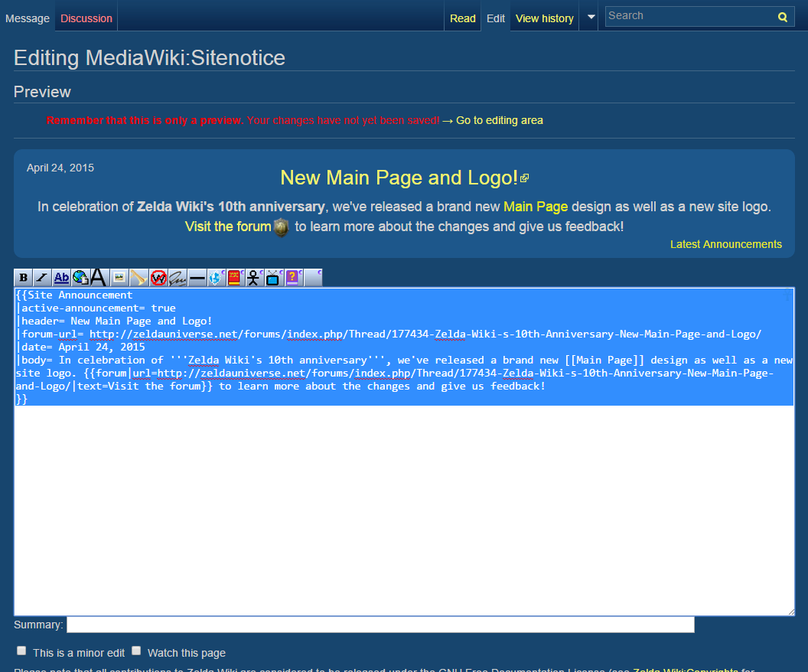The height and width of the screenshot is (672, 808).
Task: Click the television toolbar icon
Action: [x=274, y=278]
